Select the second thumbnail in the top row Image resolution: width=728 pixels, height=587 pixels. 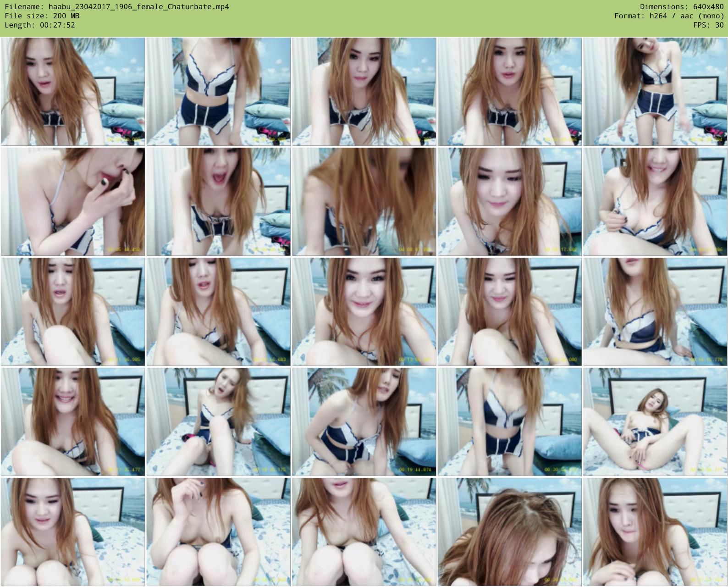click(x=219, y=92)
